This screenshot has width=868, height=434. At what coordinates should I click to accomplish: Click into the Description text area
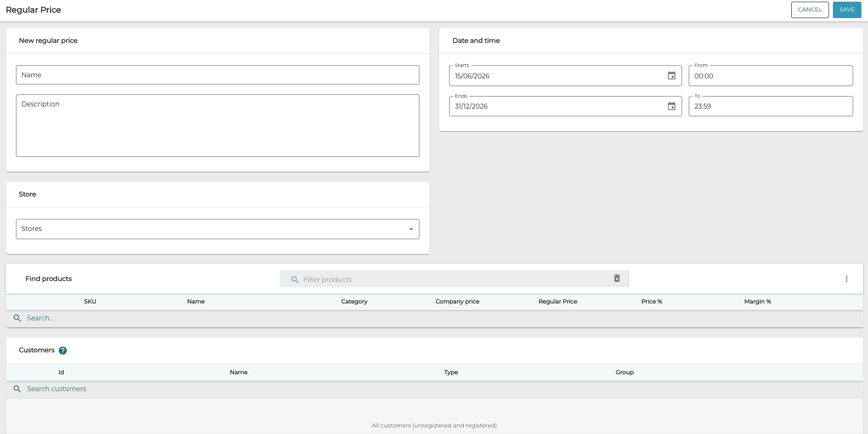pos(218,126)
